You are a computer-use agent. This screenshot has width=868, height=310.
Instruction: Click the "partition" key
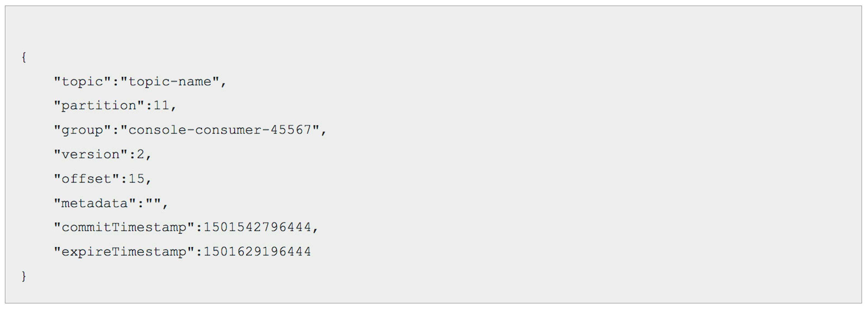[99, 106]
